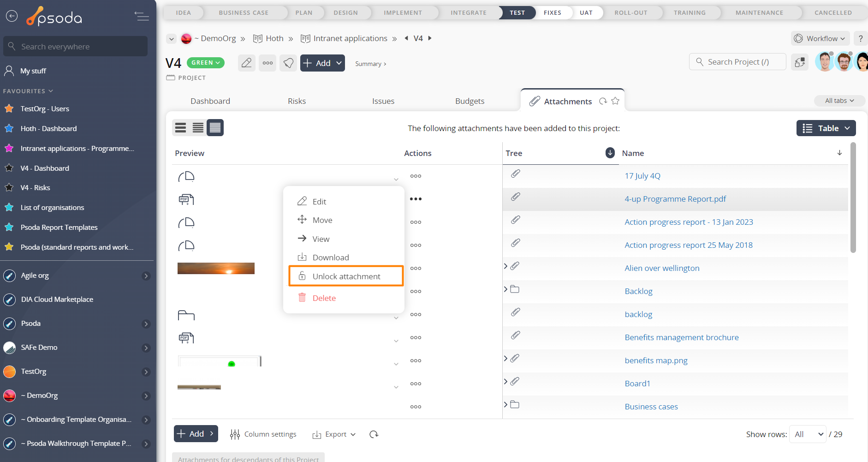Click the sunset image thumbnail preview
Screen dimensions: 868x462
coord(216,269)
